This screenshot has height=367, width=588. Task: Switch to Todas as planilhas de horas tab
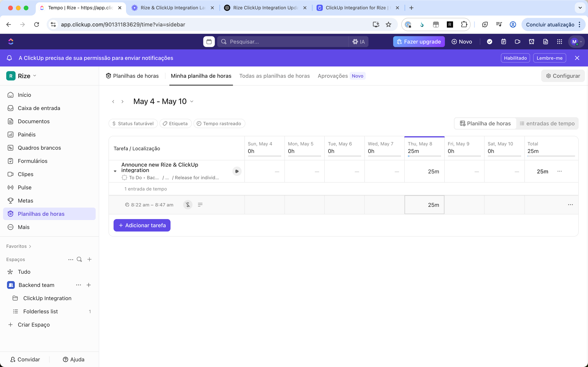[274, 76]
